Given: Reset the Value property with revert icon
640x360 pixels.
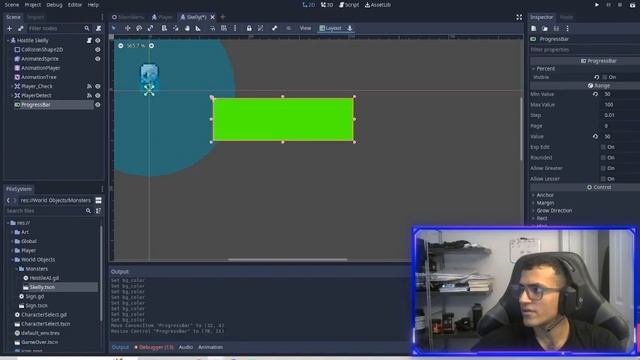Looking at the screenshot, I should point(596,137).
